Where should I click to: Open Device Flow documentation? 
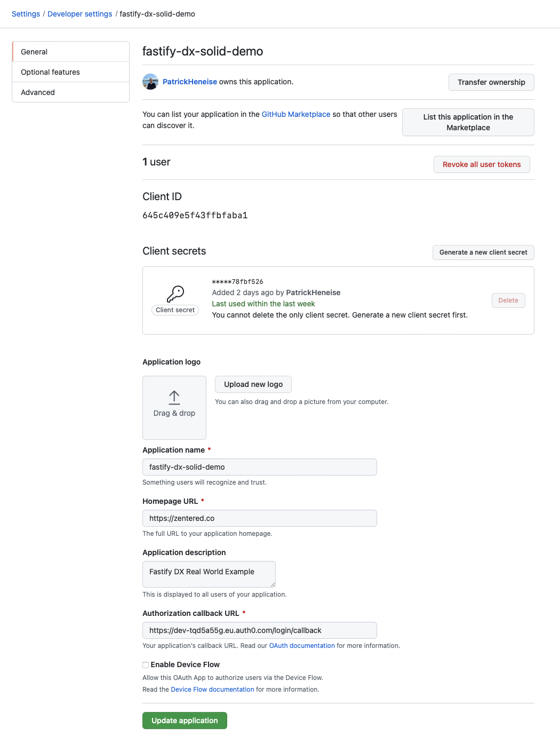[212, 689]
